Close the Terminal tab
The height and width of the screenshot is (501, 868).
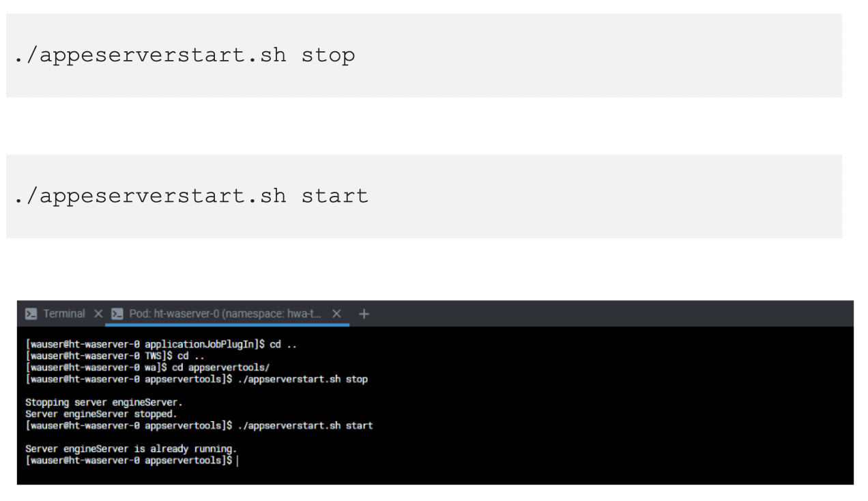[x=98, y=313]
